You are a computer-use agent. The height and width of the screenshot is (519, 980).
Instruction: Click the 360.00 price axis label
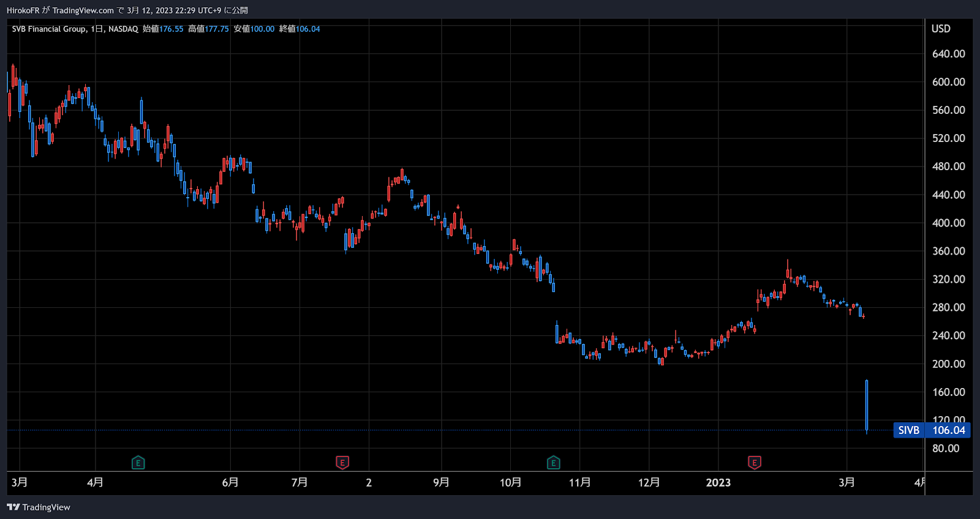[949, 251]
